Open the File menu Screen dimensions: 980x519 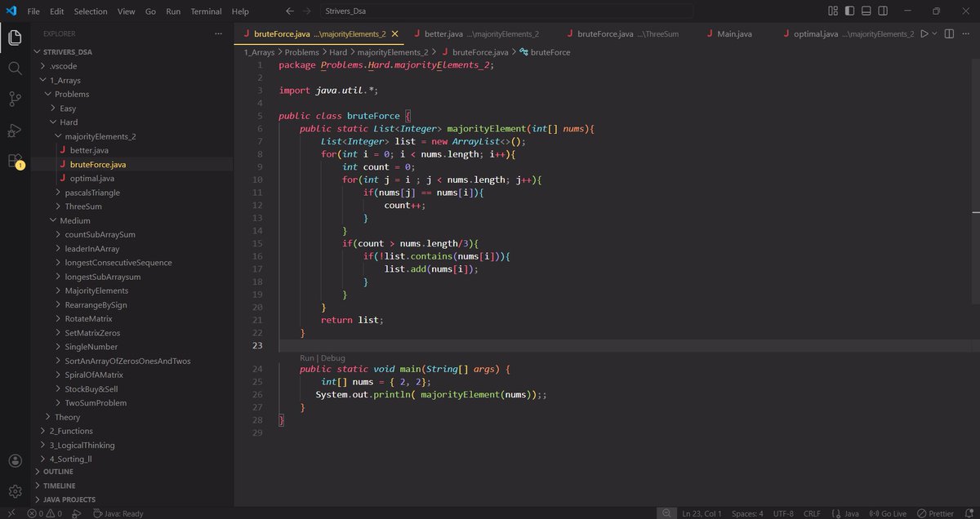click(x=33, y=11)
